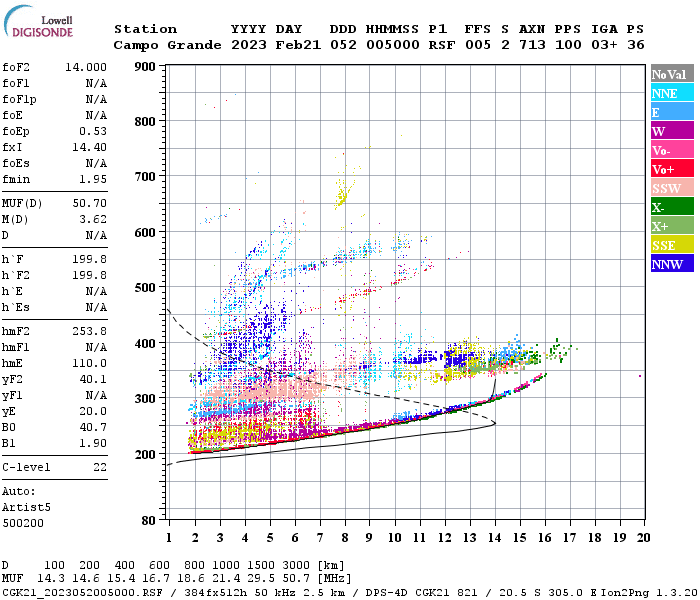Click the hmE value 110.0

tap(90, 363)
